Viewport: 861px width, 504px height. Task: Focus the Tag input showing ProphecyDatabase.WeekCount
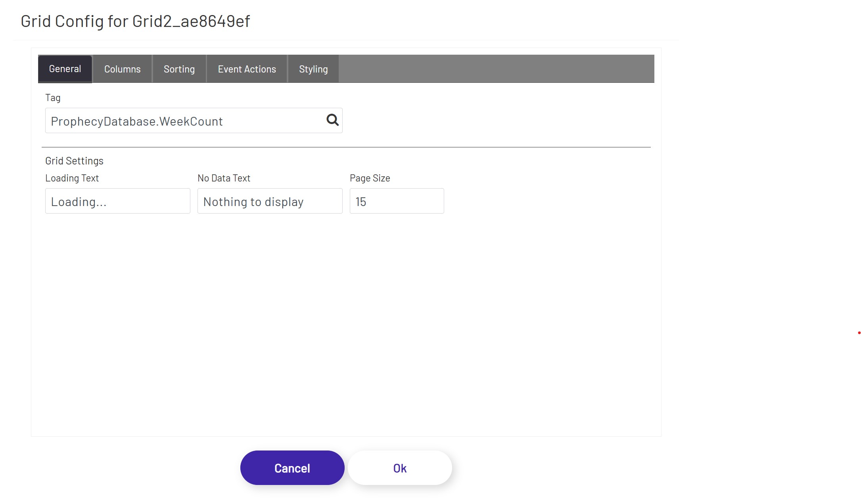click(178, 120)
